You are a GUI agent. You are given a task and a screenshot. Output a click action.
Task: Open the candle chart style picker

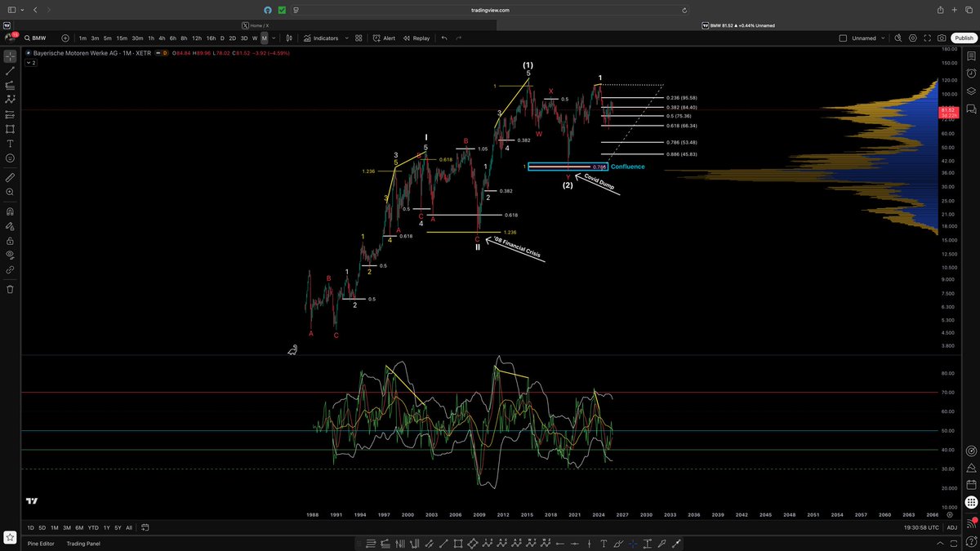click(289, 38)
